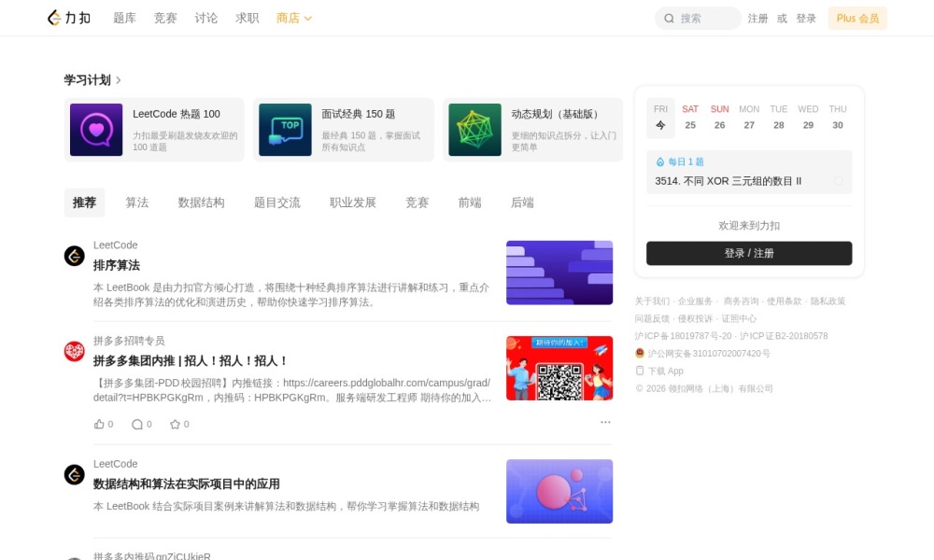This screenshot has height=560, width=934.
Task: Open more options for 拼多多集团内推 post
Action: (x=605, y=422)
